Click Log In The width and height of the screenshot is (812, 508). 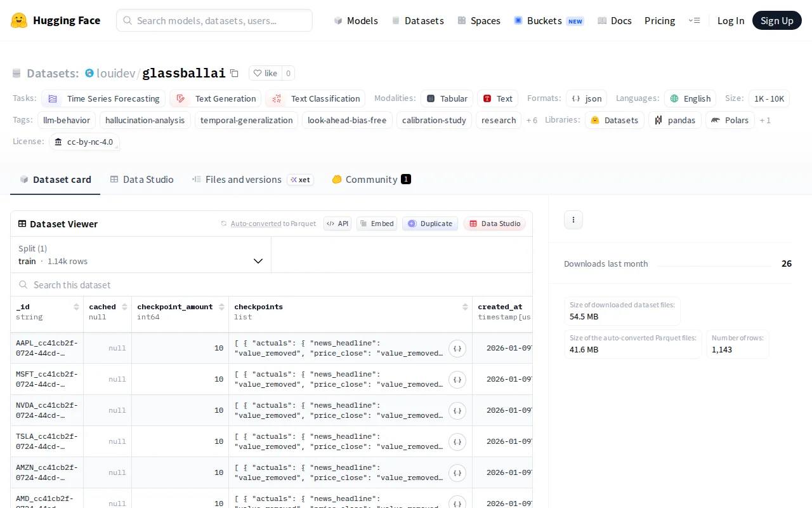tap(731, 20)
